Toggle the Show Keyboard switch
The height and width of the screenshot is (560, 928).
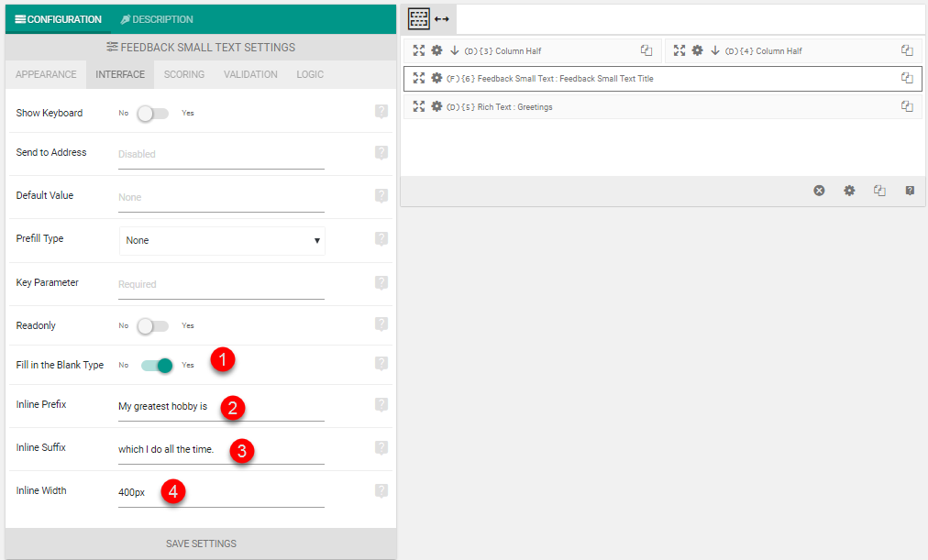pos(153,113)
